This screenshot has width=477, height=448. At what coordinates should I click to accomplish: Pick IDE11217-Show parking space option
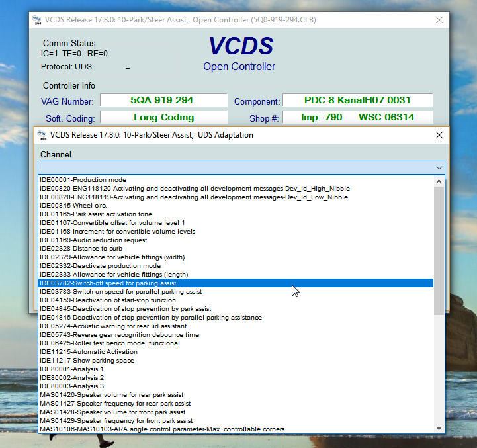(x=87, y=361)
